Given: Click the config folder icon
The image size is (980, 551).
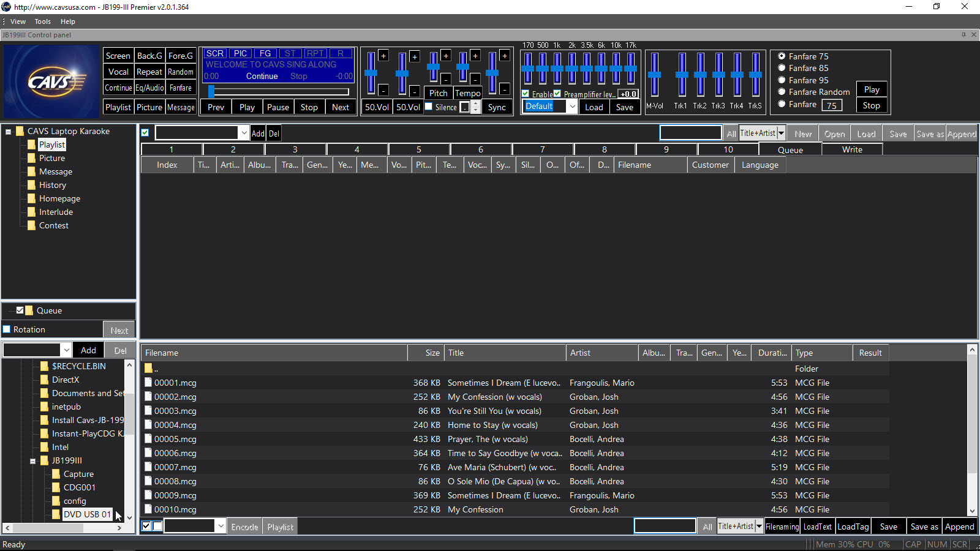Looking at the screenshot, I should 56,501.
